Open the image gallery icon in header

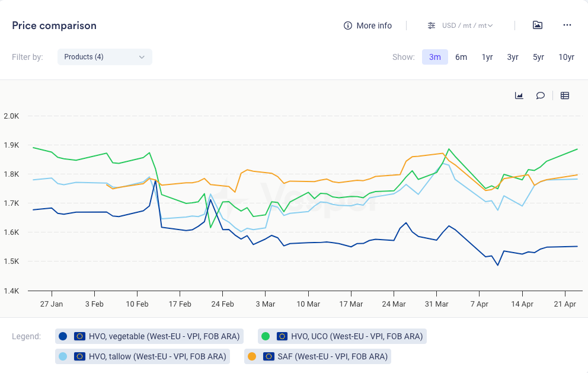(538, 25)
